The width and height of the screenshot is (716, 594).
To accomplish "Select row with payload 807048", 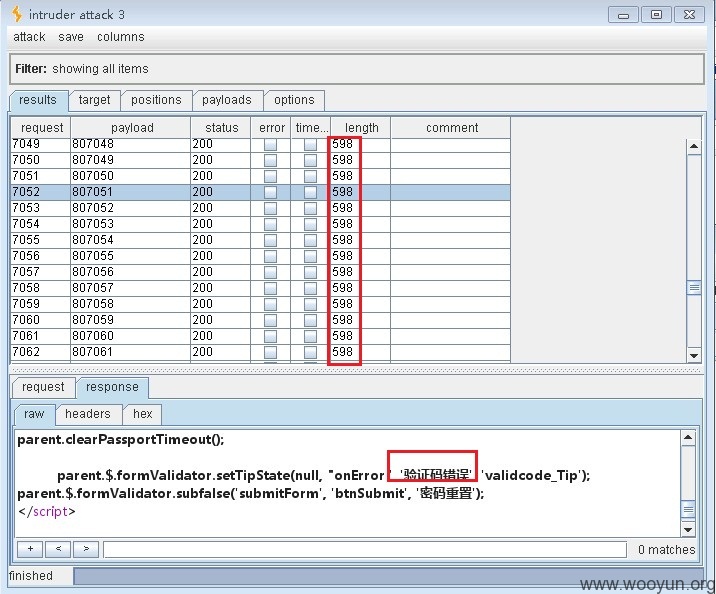I will [260, 144].
